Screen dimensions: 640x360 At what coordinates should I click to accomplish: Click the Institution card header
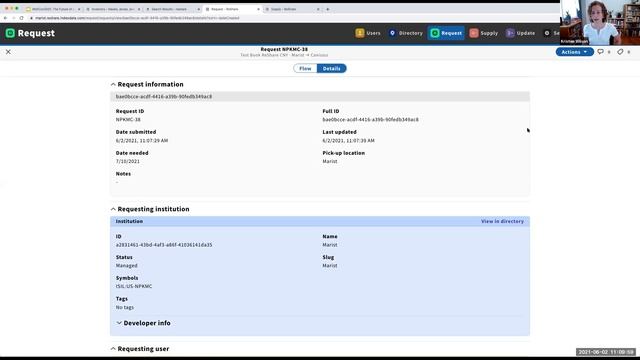pyautogui.click(x=320, y=221)
